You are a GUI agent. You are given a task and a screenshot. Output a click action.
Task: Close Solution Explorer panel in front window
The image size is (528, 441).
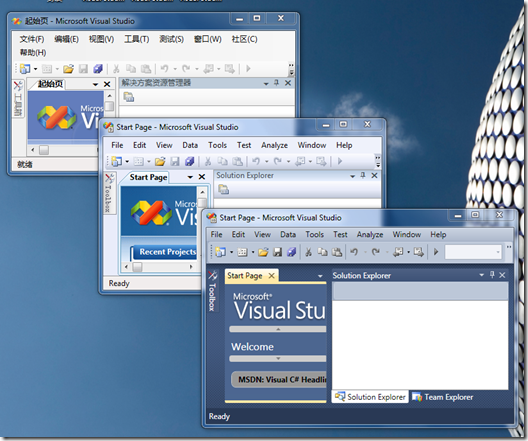[x=502, y=275]
